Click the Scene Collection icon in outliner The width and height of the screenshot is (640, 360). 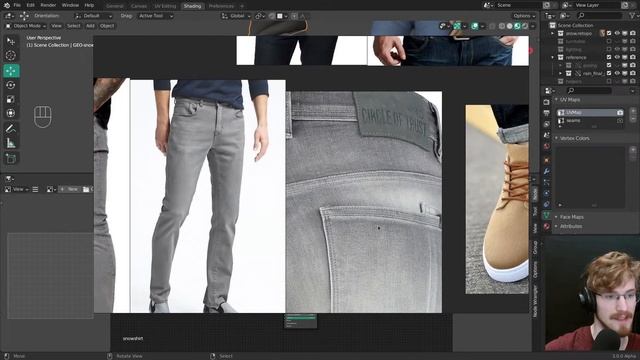click(553, 25)
